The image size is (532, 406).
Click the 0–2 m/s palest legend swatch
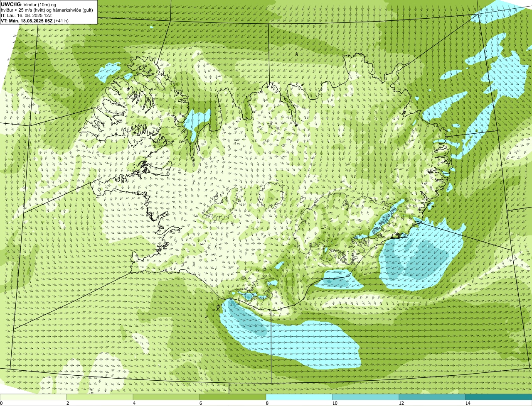click(x=33, y=397)
